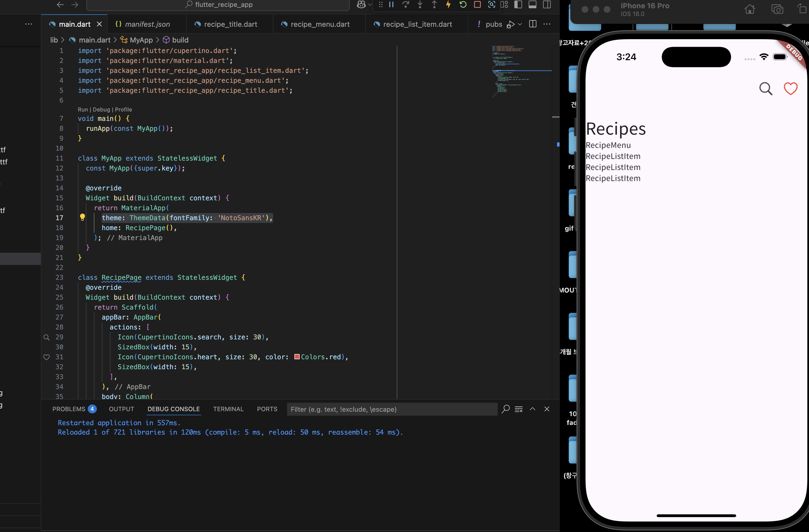This screenshot has width=809, height=532.
Task: Split the editor right
Action: point(533,24)
